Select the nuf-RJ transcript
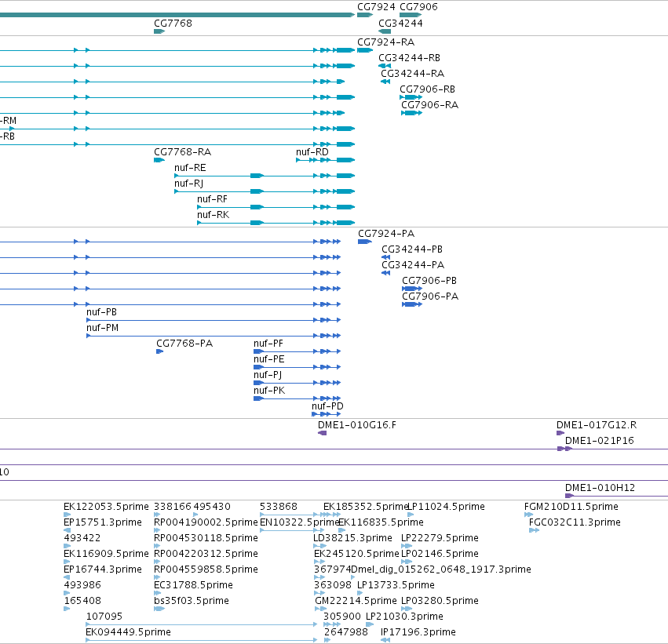668x644 pixels. (265, 191)
